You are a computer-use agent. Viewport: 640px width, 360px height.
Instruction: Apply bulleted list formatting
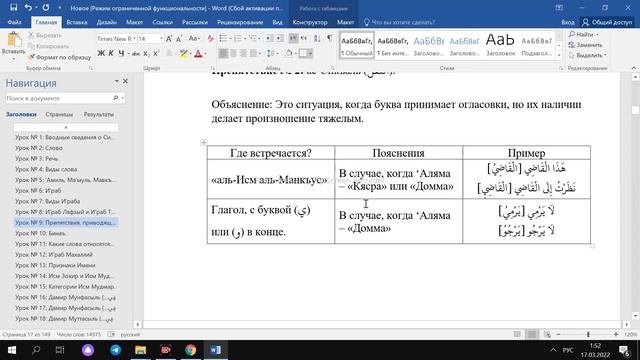(223, 38)
